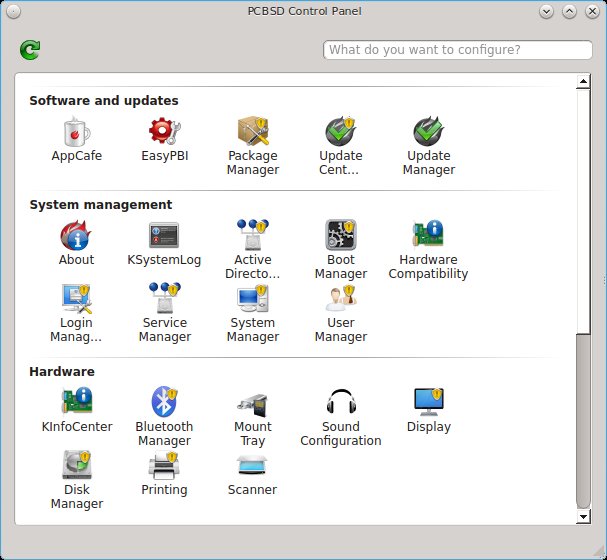607x560 pixels.
Task: Click the 'System management' heading
Action: point(101,205)
